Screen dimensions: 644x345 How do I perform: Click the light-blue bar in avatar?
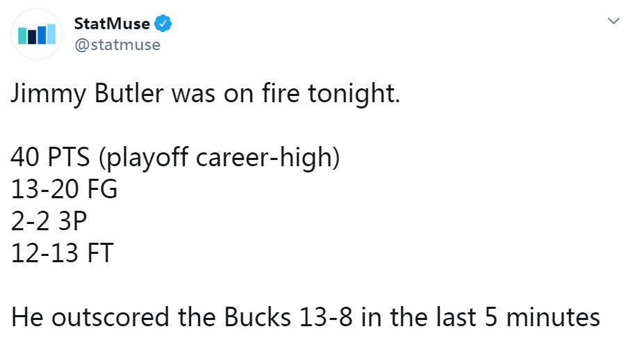(x=51, y=33)
